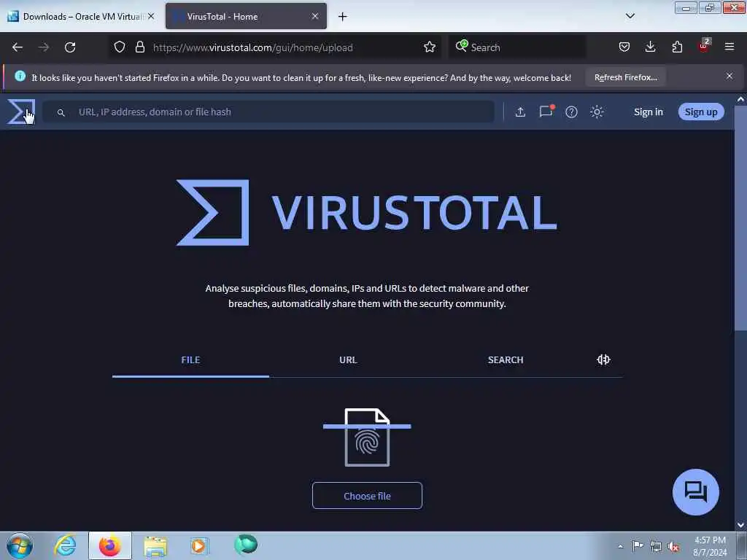Reload the page with the refresh icon
747x560 pixels.
click(70, 47)
